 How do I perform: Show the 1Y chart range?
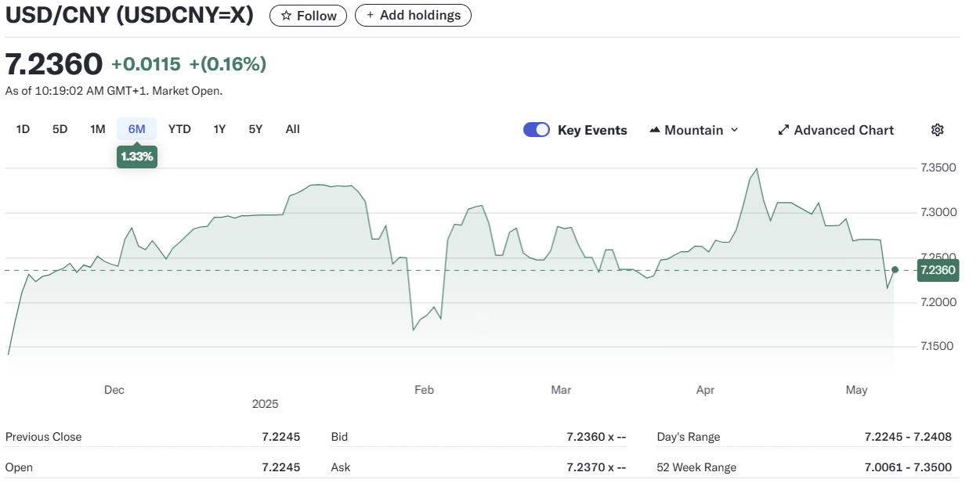(219, 129)
